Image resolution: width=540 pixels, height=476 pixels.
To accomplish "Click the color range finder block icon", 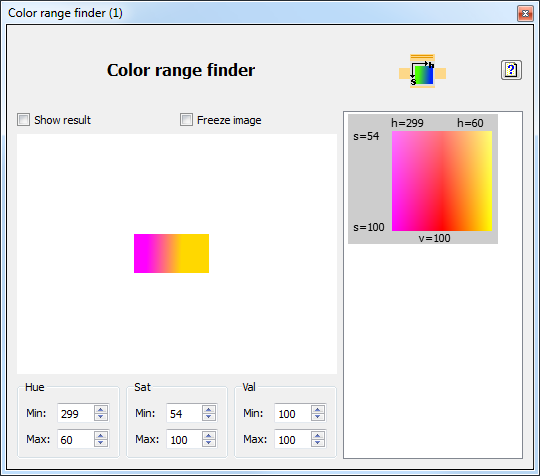I will point(423,71).
